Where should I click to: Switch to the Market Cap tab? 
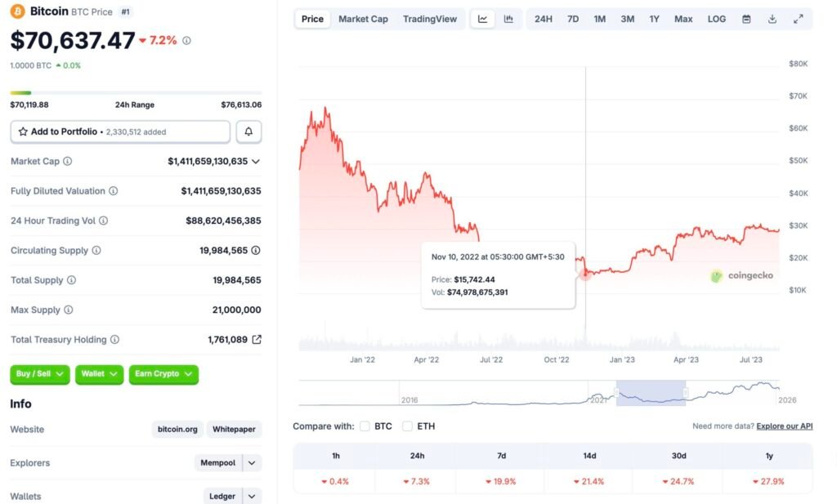click(x=363, y=19)
